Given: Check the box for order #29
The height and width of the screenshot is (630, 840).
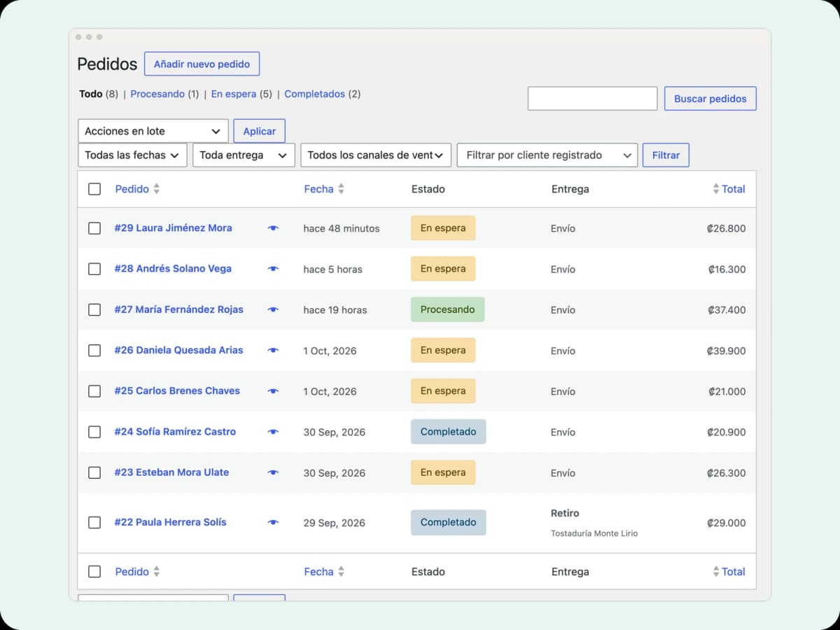Looking at the screenshot, I should tap(94, 228).
